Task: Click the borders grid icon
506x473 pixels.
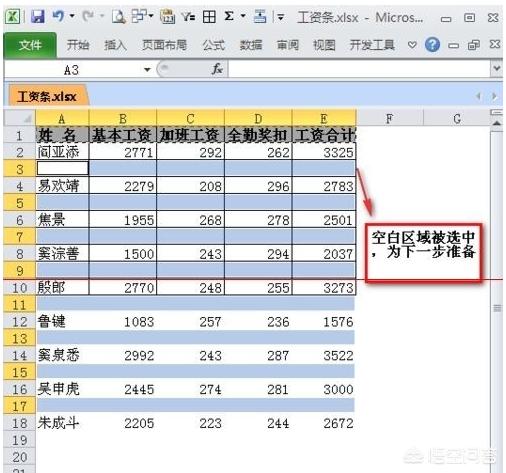Action: point(209,16)
